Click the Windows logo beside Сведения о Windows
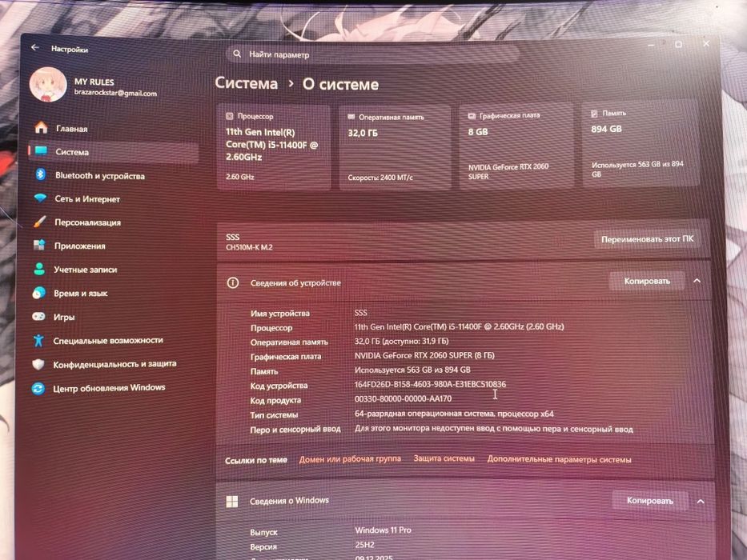Screen dimensions: 747x560 click(x=232, y=502)
